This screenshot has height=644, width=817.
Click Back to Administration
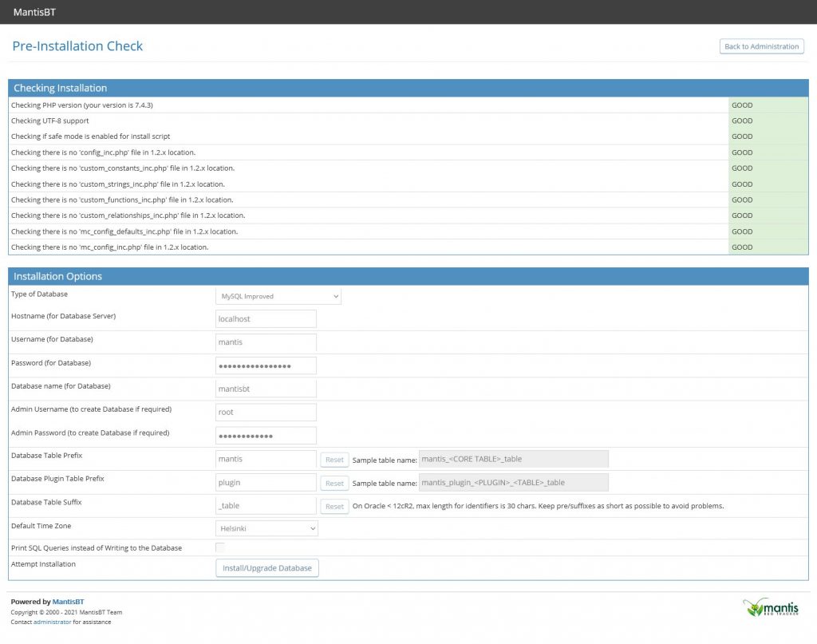coord(761,46)
